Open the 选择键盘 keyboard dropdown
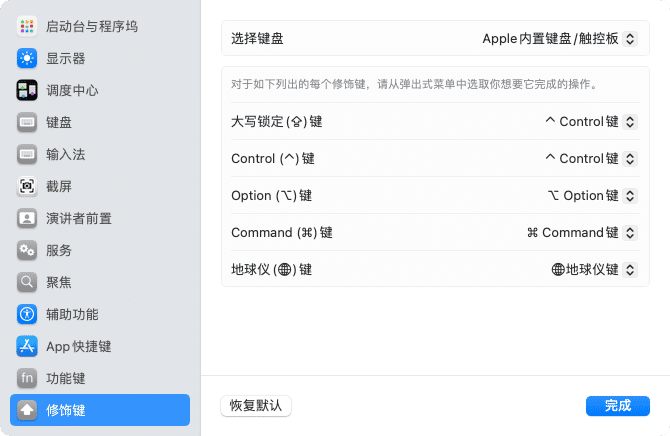Image resolution: width=670 pixels, height=436 pixels. [559, 39]
